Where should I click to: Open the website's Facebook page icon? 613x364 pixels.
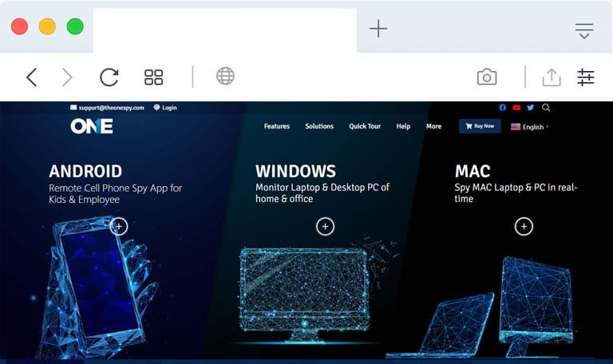[x=502, y=108]
